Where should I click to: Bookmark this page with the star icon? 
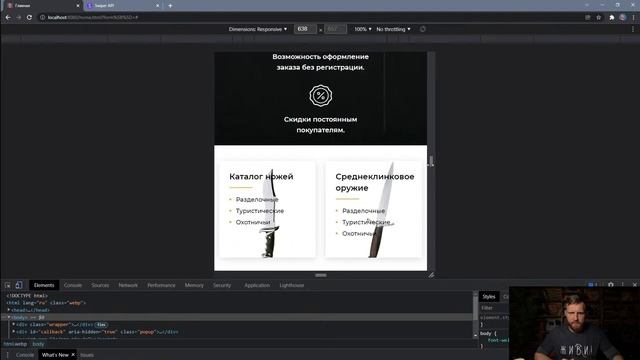click(x=599, y=18)
